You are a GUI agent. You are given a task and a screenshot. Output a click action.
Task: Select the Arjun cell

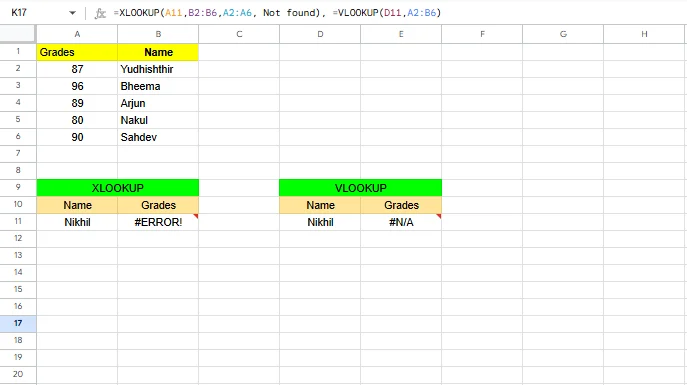pyautogui.click(x=158, y=103)
